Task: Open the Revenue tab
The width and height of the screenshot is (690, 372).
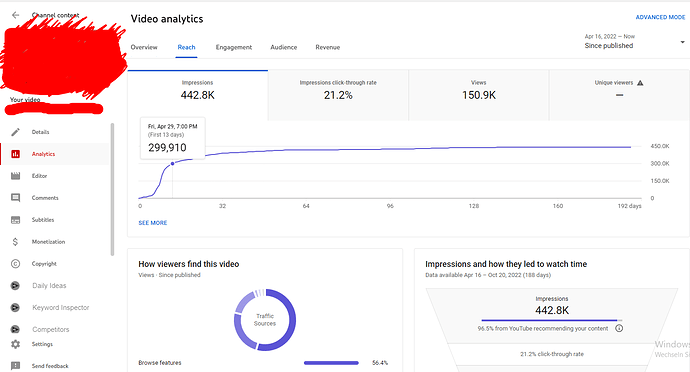Action: (327, 47)
